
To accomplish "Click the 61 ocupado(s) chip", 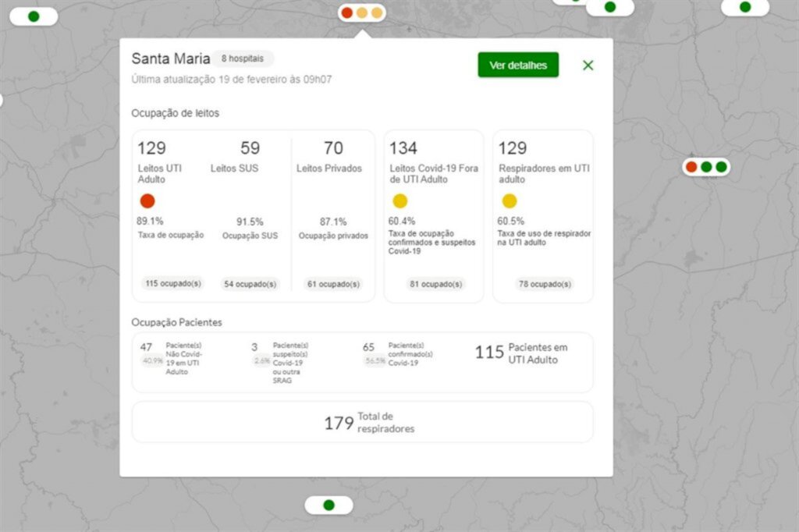I will point(333,284).
